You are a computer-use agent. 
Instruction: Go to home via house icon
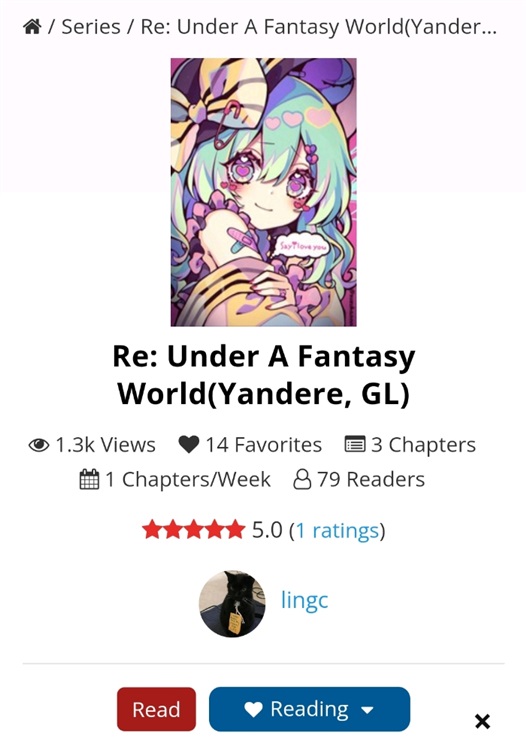pyautogui.click(x=32, y=27)
